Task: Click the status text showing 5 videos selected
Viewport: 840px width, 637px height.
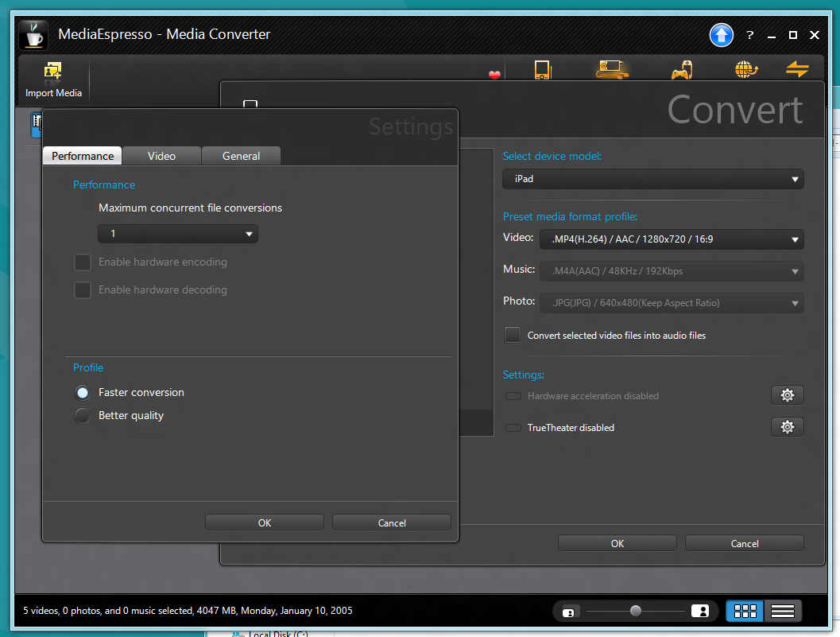Action: pos(188,611)
